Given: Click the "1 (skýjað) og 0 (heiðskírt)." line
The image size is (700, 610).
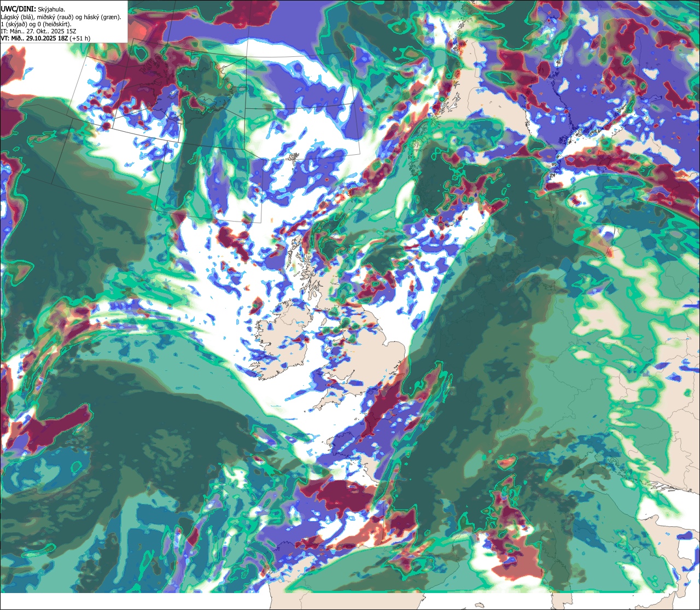Looking at the screenshot, I should tap(36, 24).
